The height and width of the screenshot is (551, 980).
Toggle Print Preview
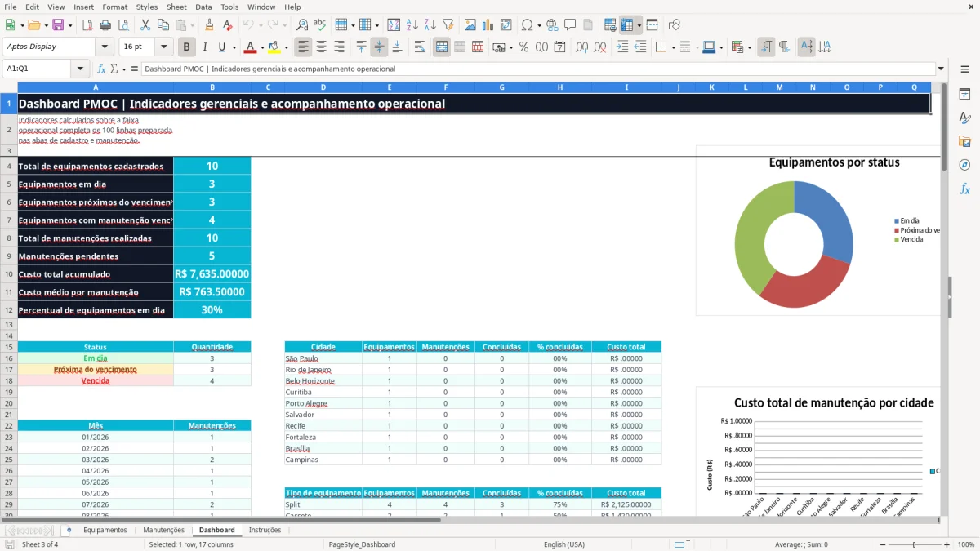tap(123, 25)
